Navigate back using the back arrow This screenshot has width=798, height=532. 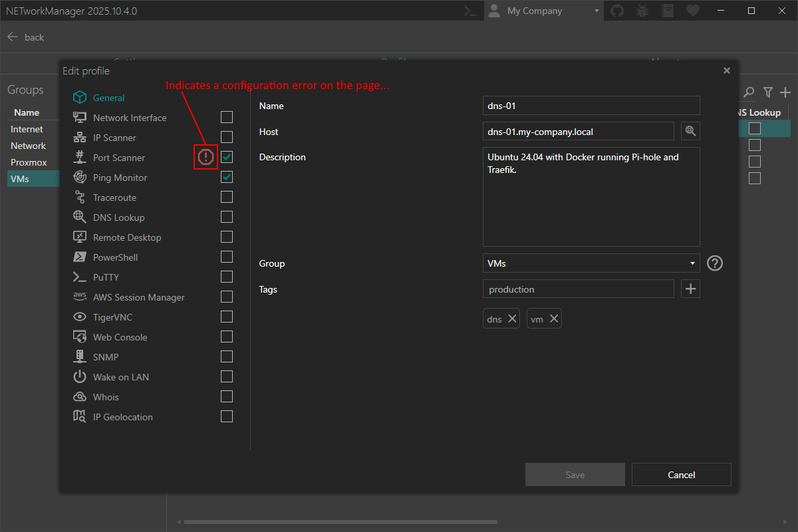click(13, 37)
